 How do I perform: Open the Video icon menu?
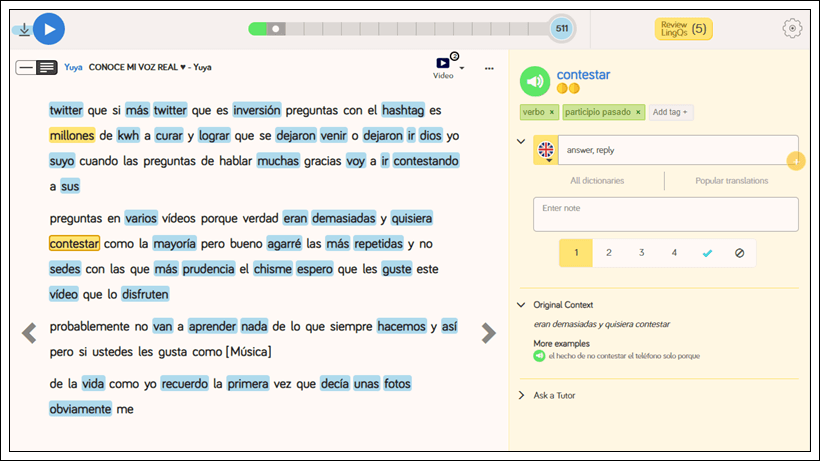[443, 67]
